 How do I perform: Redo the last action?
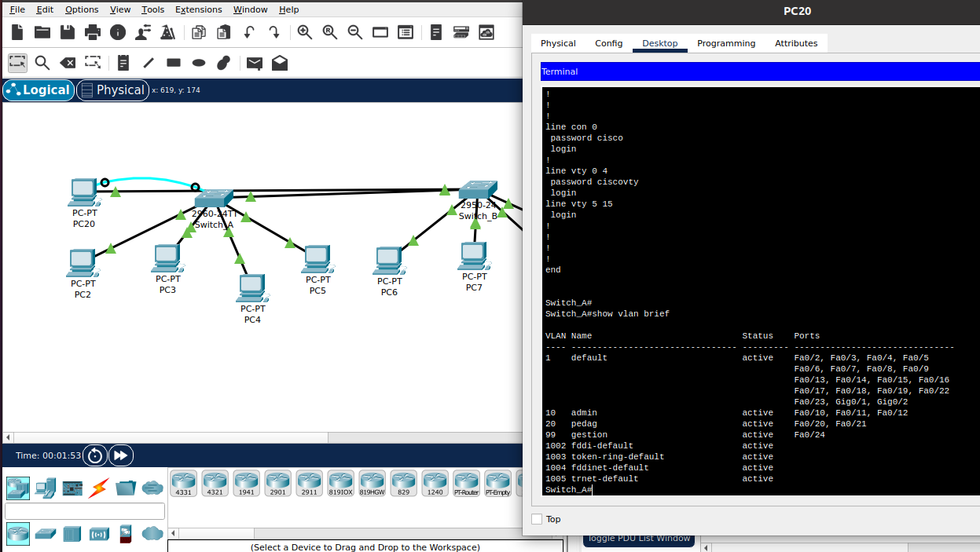(x=274, y=32)
